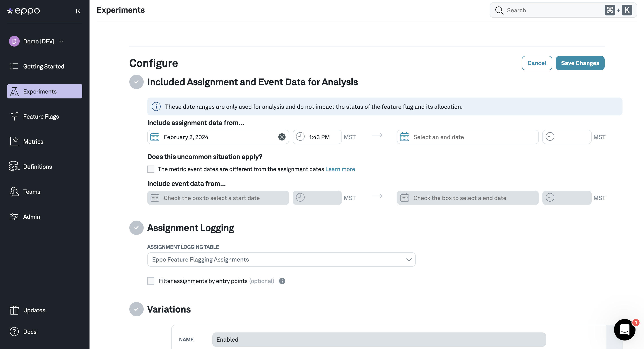Select the Experiments flask icon in the sidebar

coord(14,91)
